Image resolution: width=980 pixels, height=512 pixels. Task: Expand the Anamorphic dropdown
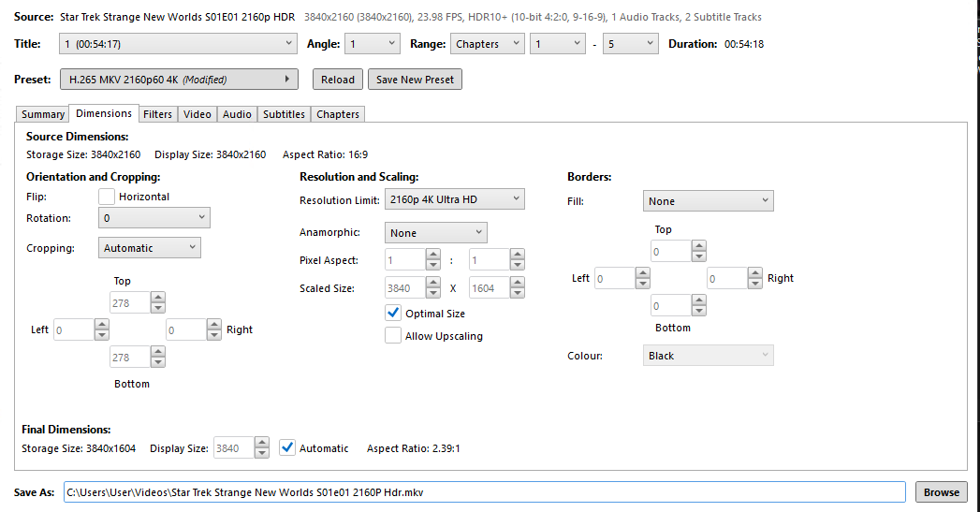435,233
